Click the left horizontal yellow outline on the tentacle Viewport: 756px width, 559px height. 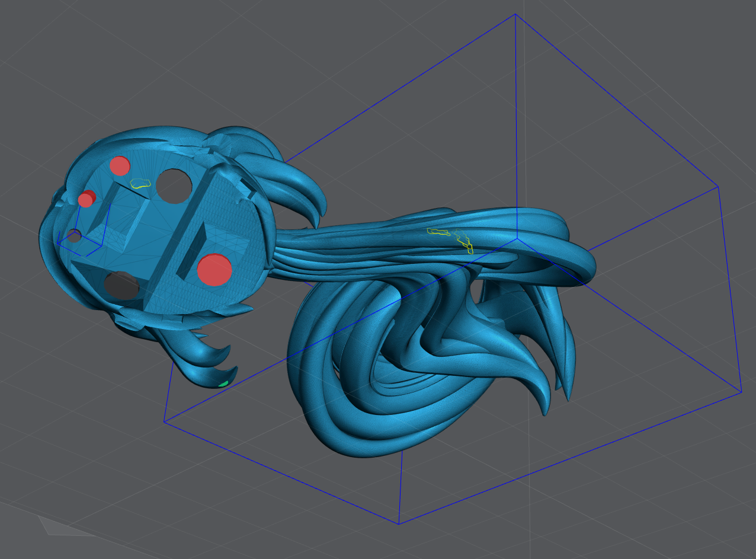[438, 231]
